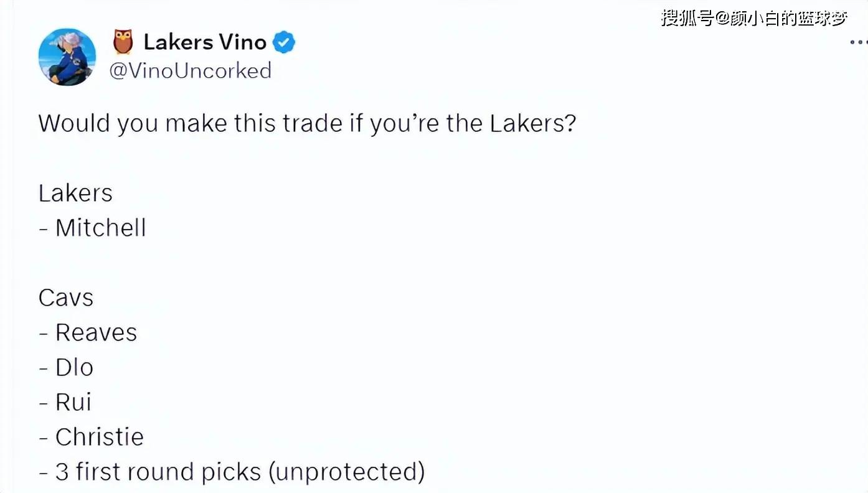Open the Lakers Vino profile avatar
This screenshot has height=493, width=868.
click(x=67, y=57)
